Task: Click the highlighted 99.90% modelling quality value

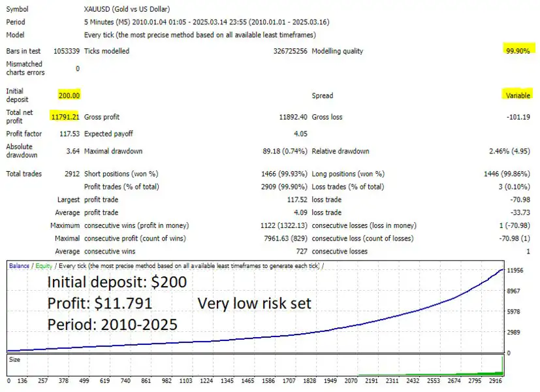Action: [x=516, y=51]
